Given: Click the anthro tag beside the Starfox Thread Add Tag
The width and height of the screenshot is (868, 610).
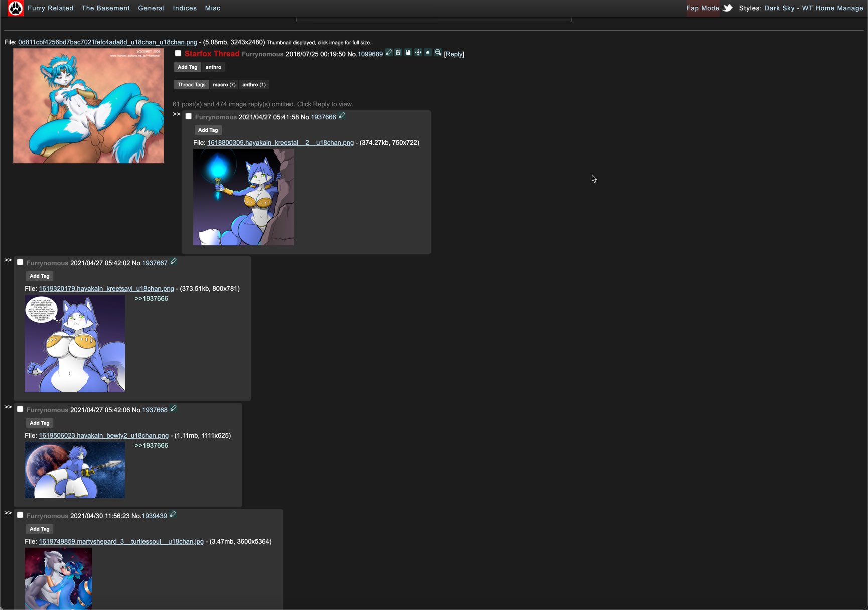Looking at the screenshot, I should [213, 67].
